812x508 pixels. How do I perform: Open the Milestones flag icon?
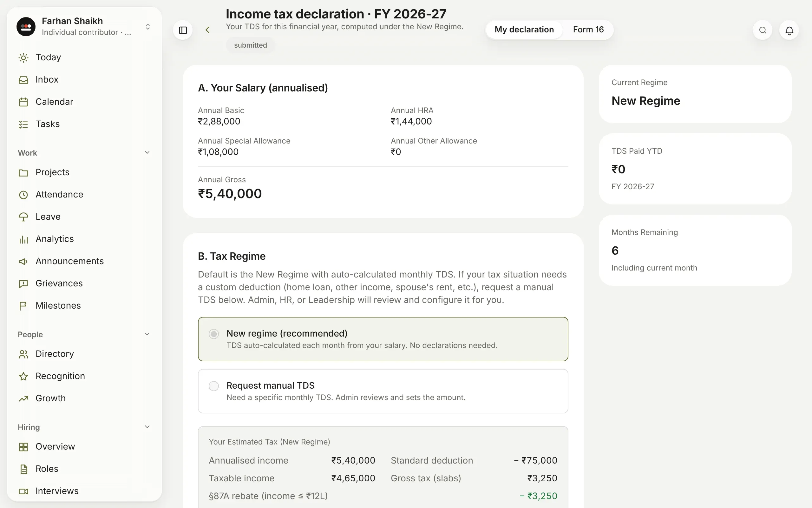(x=23, y=306)
